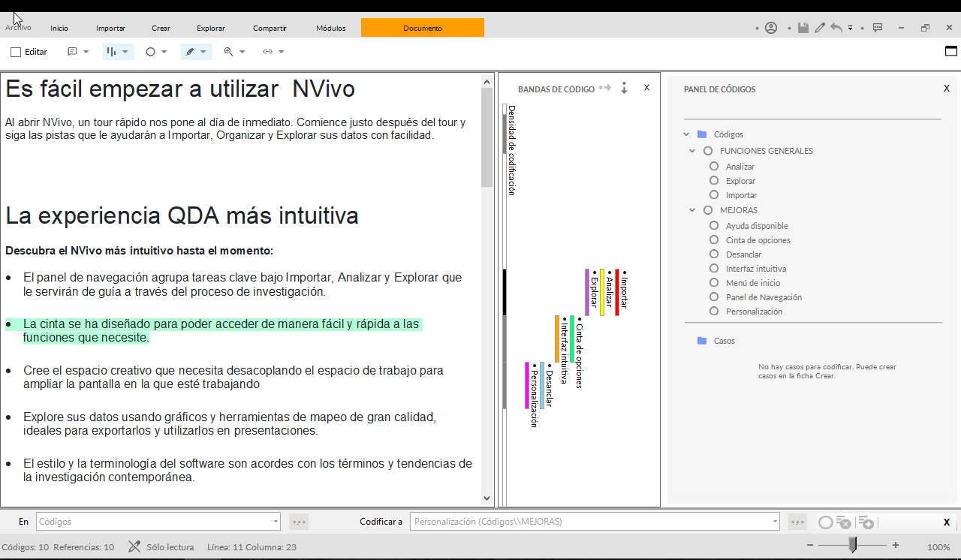This screenshot has width=961, height=560.
Task: Click the highlighter pen icon
Action: tap(190, 52)
